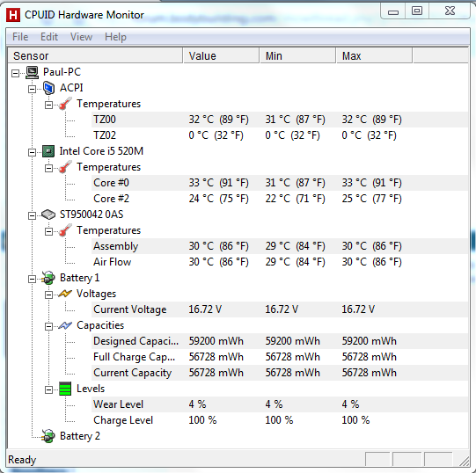Select the Current Voltage row
The width and height of the screenshot is (476, 473).
[279, 309]
